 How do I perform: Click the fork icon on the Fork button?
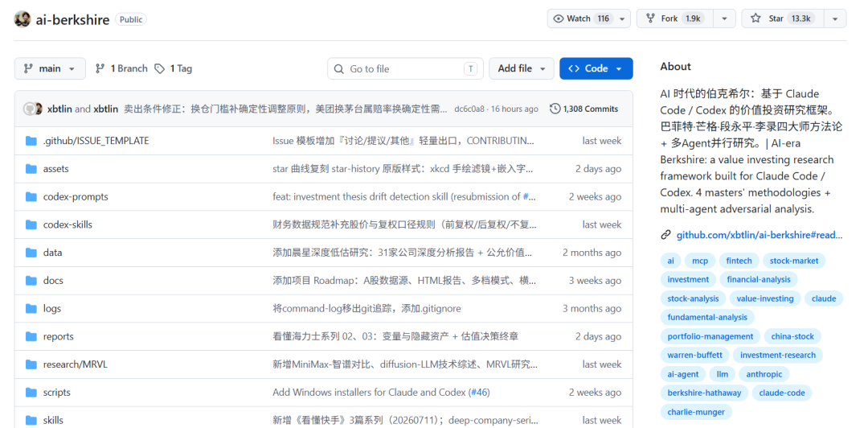(x=650, y=19)
